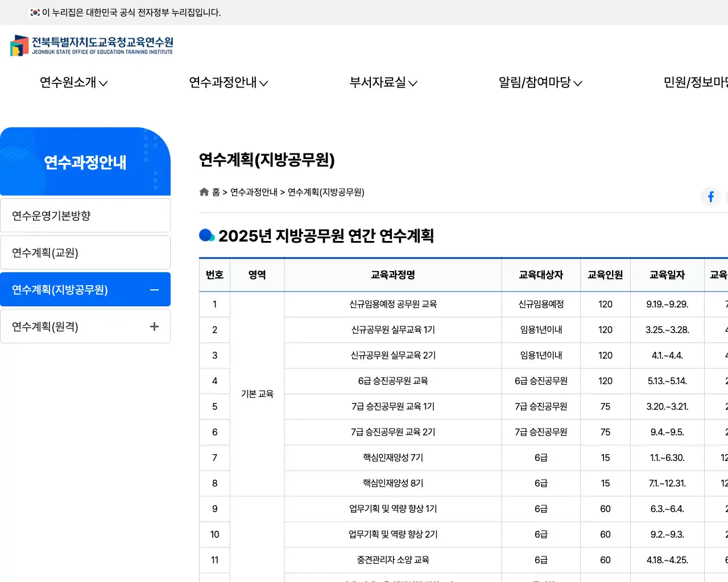Click the home icon in breadcrumb

pyautogui.click(x=204, y=192)
